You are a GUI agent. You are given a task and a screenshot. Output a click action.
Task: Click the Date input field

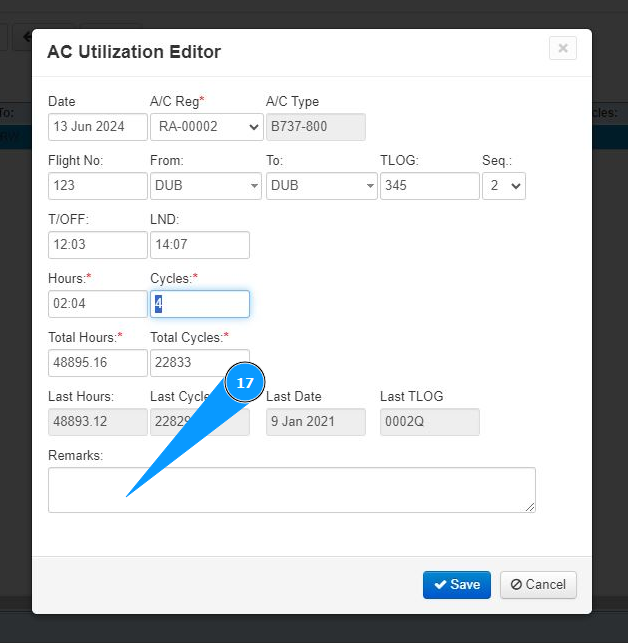97,127
